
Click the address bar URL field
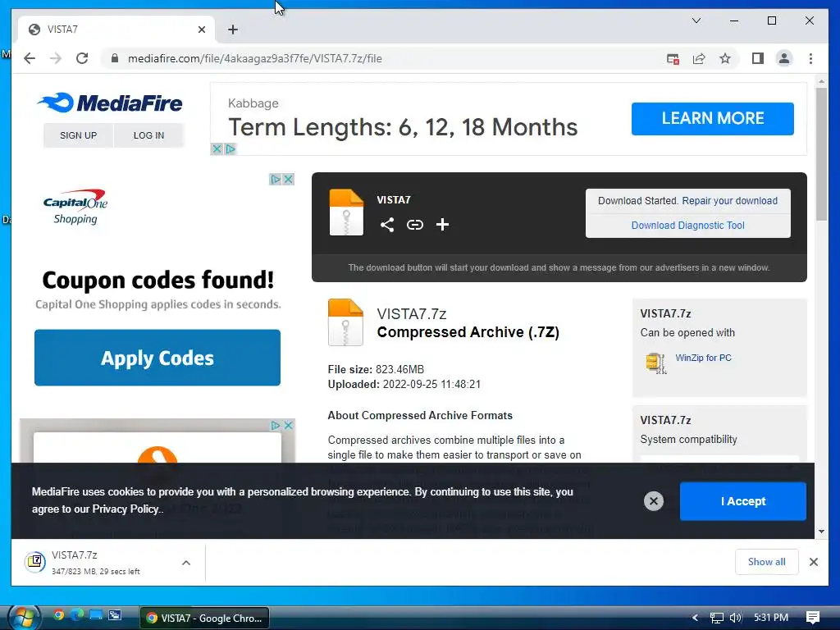255,58
